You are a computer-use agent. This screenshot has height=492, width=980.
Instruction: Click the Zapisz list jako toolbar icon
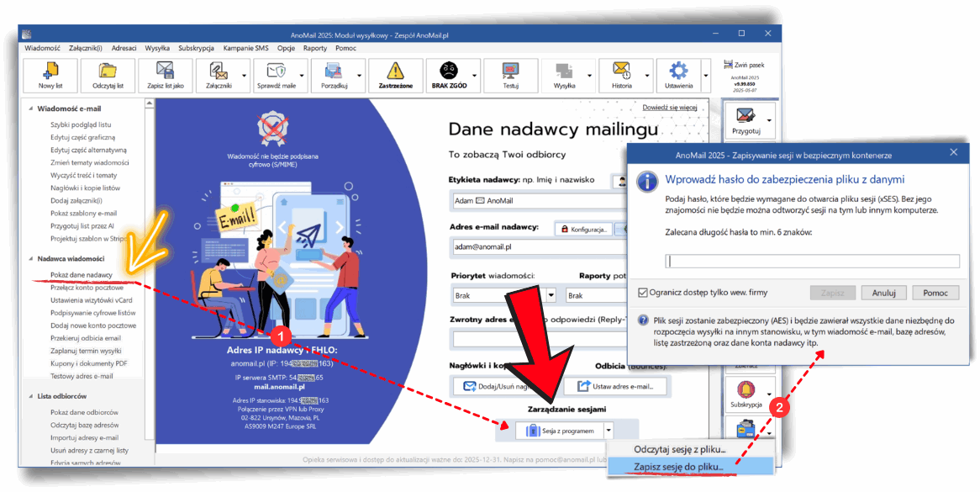(x=165, y=76)
